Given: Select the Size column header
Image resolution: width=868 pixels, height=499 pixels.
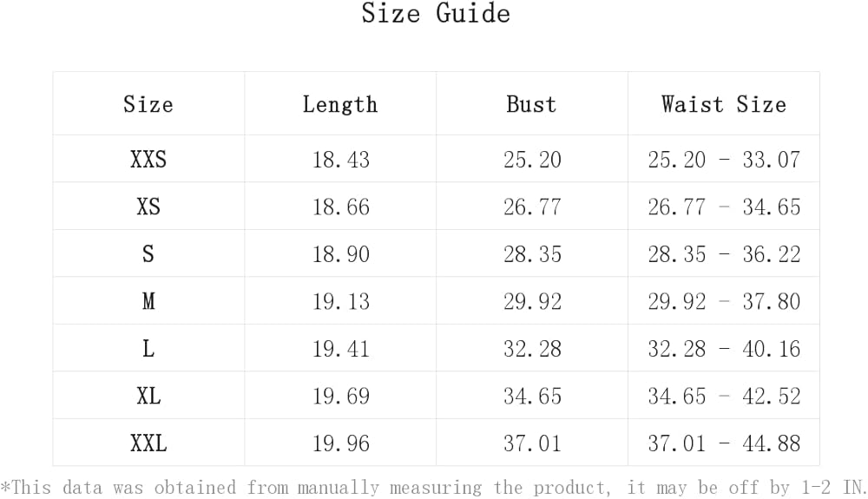Looking at the screenshot, I should tap(148, 105).
